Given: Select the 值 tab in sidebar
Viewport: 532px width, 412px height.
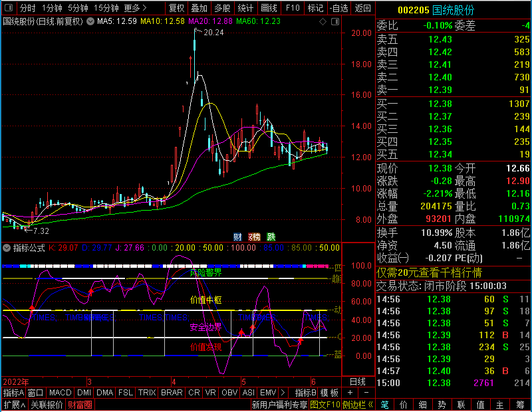Looking at the screenshot, I should pyautogui.click(x=480, y=405).
